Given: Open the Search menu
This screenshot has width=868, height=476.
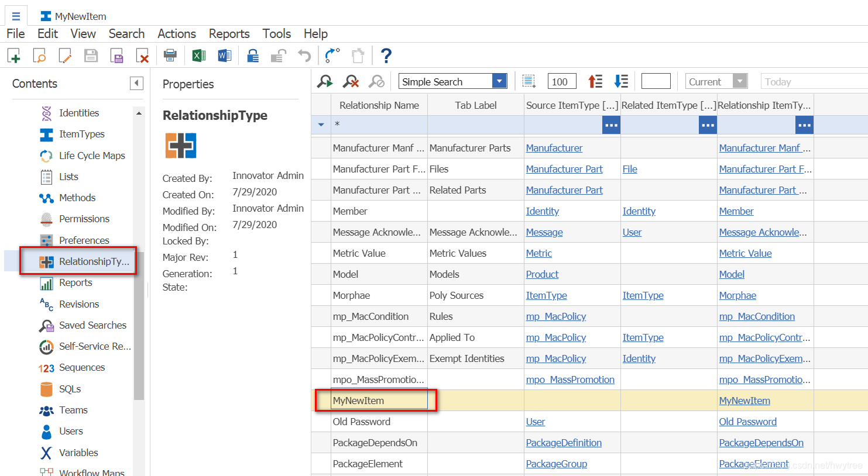Looking at the screenshot, I should pos(126,34).
